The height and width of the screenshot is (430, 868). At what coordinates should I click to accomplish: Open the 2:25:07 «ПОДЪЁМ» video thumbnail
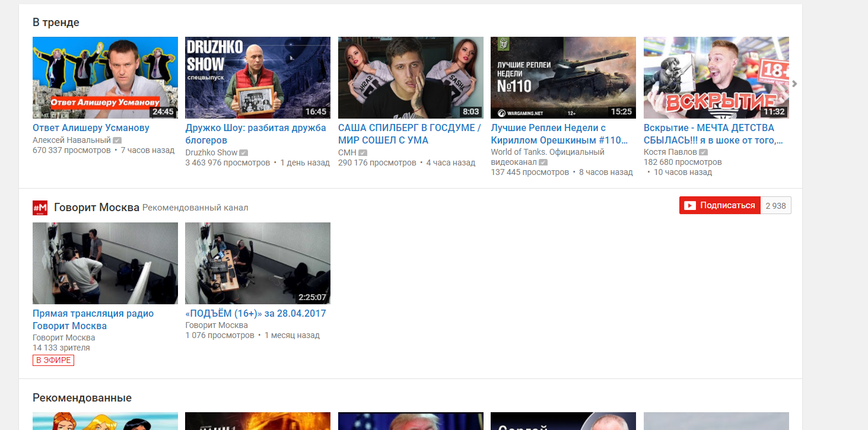257,263
